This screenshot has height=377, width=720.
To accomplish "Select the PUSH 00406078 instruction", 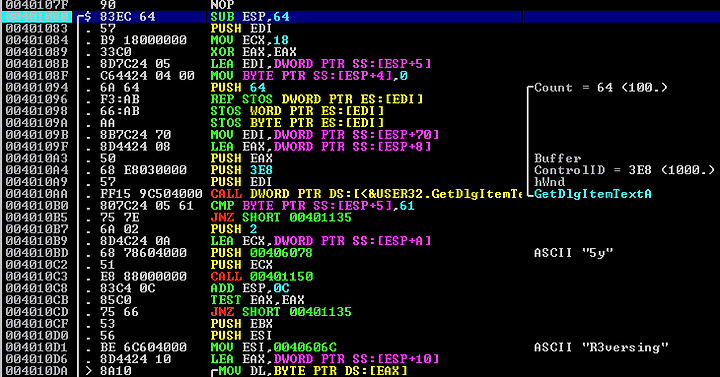I will tap(262, 253).
